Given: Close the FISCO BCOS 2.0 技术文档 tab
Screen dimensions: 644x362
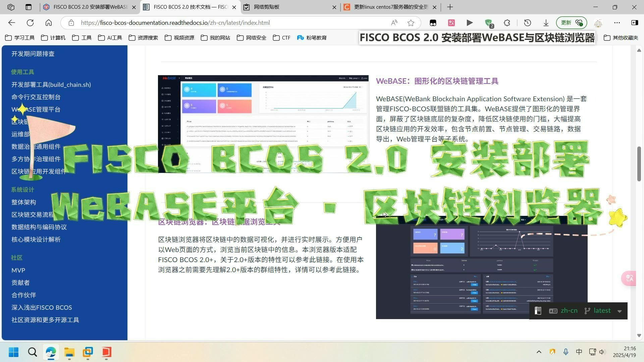Looking at the screenshot, I should point(234,7).
